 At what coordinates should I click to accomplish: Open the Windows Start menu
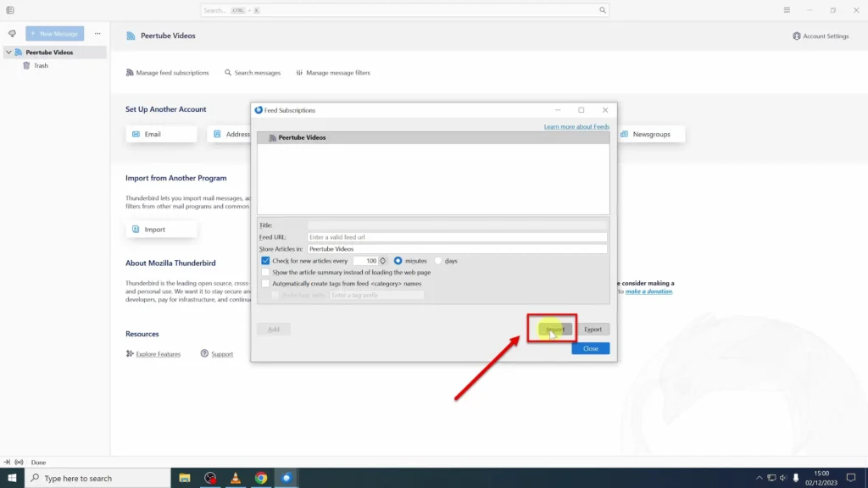point(12,478)
